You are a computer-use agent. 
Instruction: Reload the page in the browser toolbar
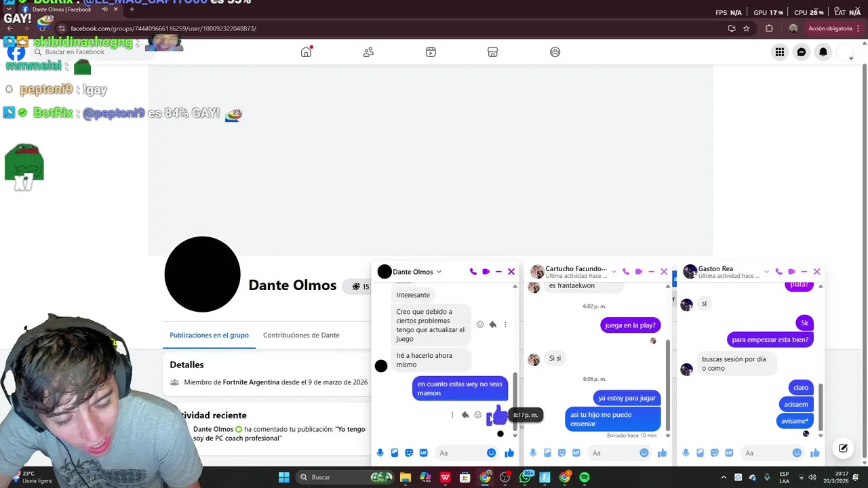[42, 28]
